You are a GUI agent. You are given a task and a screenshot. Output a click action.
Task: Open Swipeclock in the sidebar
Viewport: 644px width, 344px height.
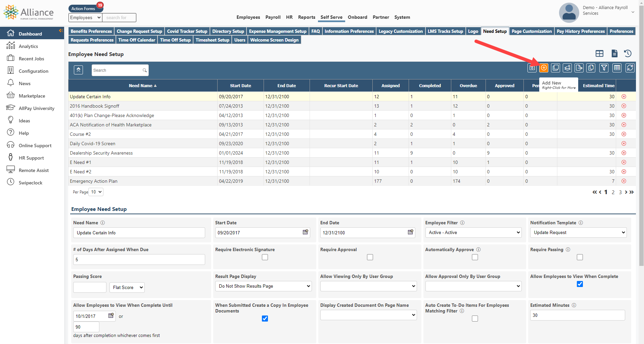click(31, 183)
